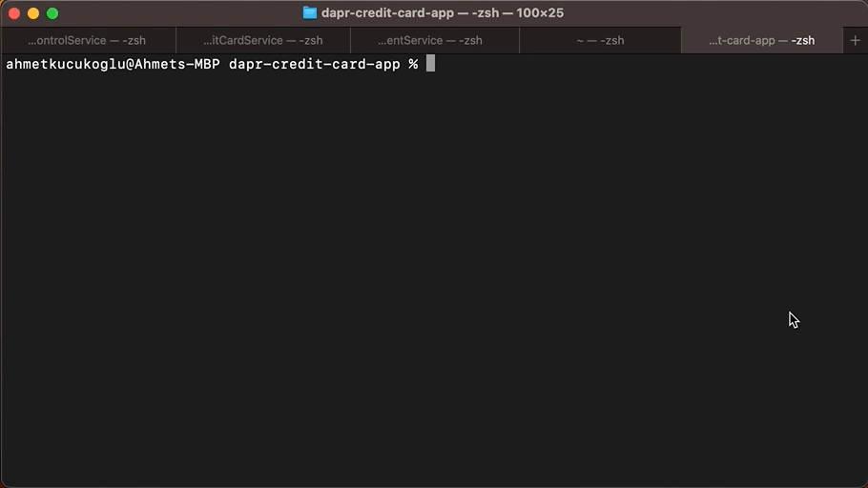Maximize the terminal with green button
868x488 pixels.
[x=52, y=13]
